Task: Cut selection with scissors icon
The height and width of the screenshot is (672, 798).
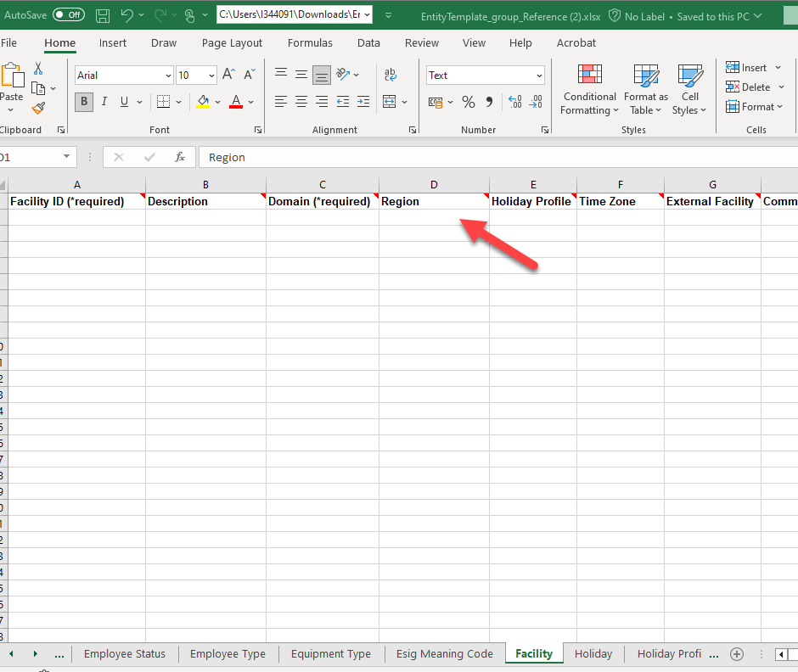Action: coord(38,68)
